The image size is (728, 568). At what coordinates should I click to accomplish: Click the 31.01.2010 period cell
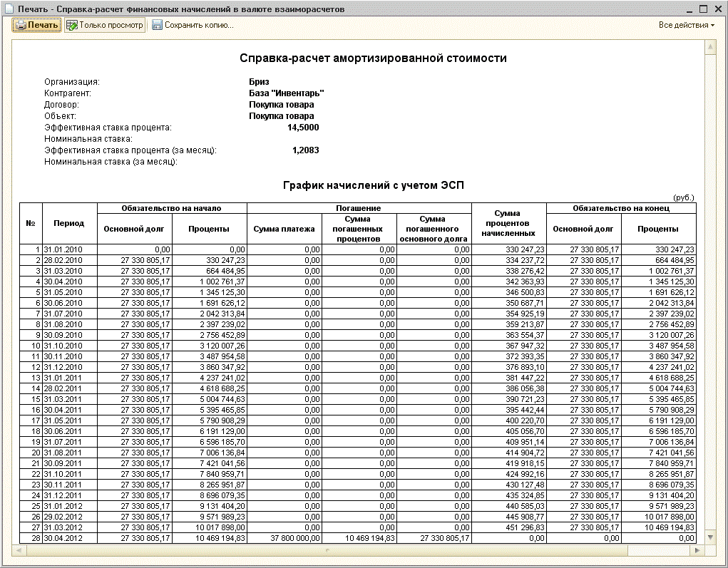(69, 249)
